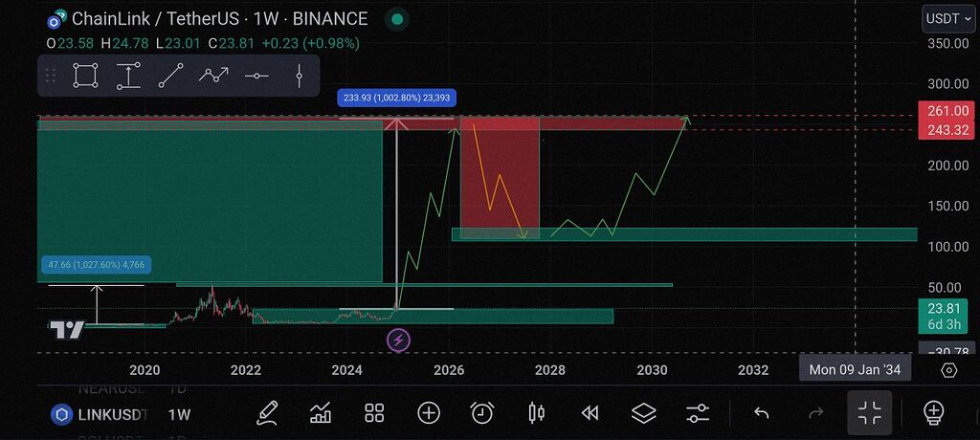Start bar replay with rewind icon
The image size is (980, 440).
[x=590, y=412]
